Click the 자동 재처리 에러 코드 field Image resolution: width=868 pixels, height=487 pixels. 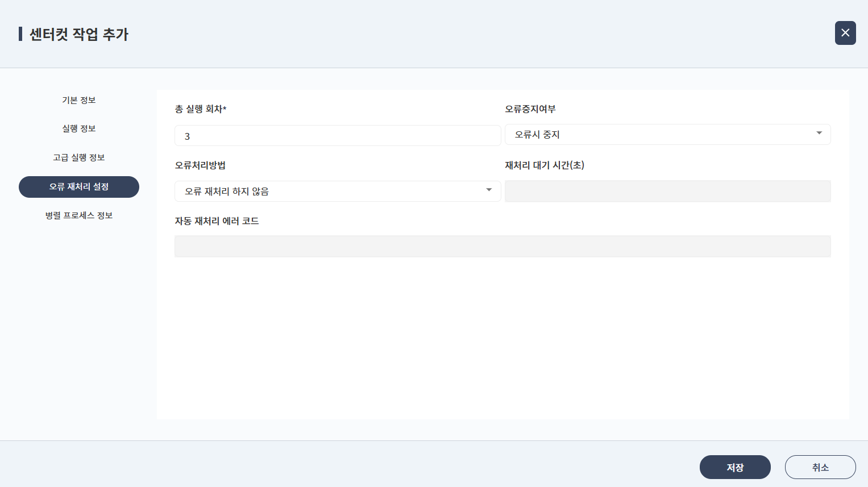coord(502,247)
